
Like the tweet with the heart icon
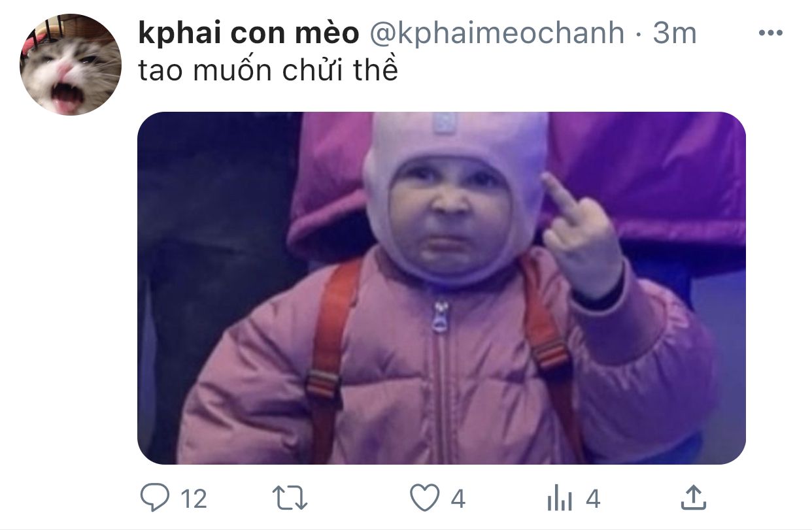(424, 499)
